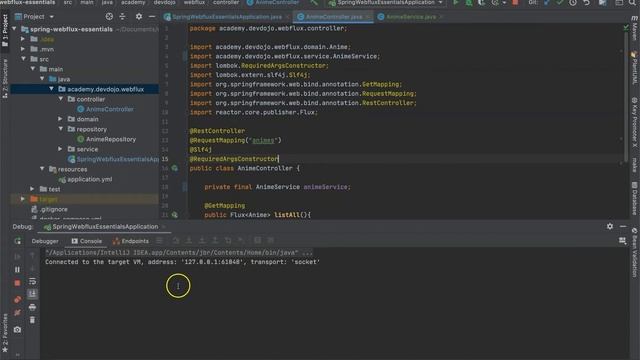Toggle soft-wrap in the console
The height and width of the screenshot is (360, 640).
pyautogui.click(x=32, y=282)
